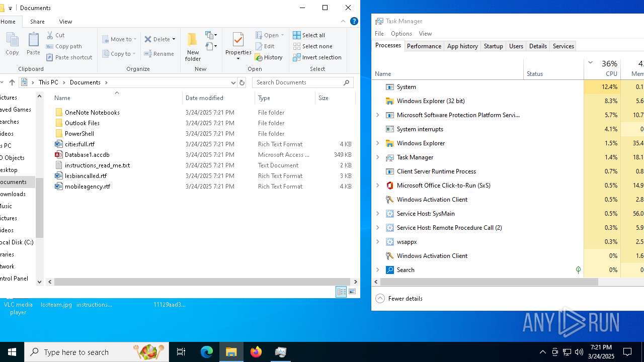This screenshot has width=644, height=362.
Task: Open the File Explorer help icon
Action: pos(354,21)
